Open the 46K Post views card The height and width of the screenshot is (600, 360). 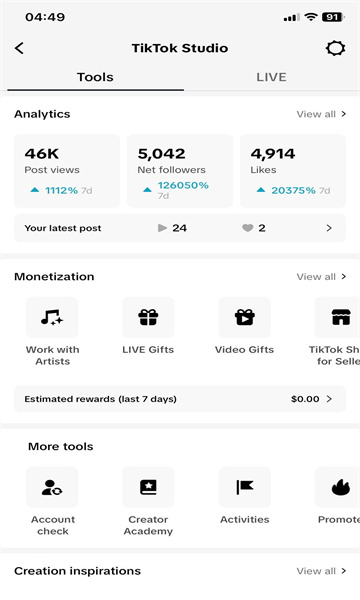[67, 171]
